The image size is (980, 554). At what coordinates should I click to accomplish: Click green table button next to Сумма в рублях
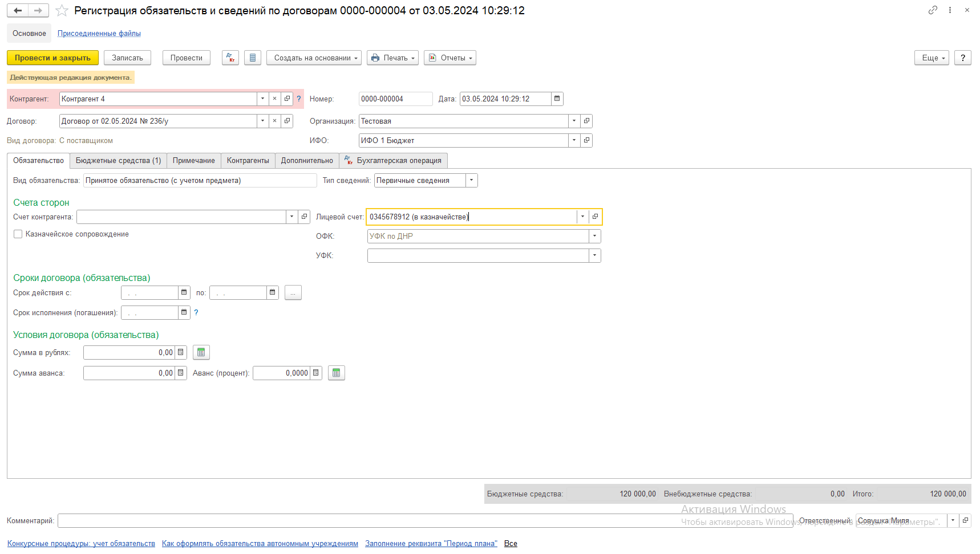(201, 352)
